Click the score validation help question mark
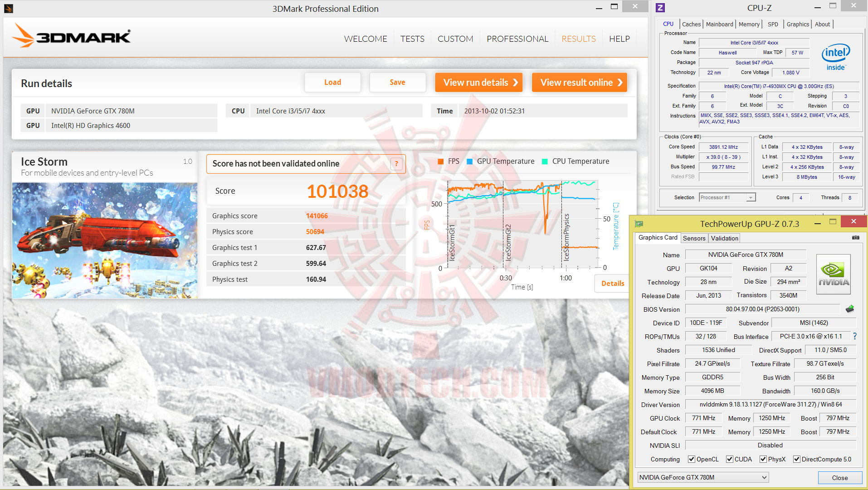The height and width of the screenshot is (490, 868). coord(396,164)
